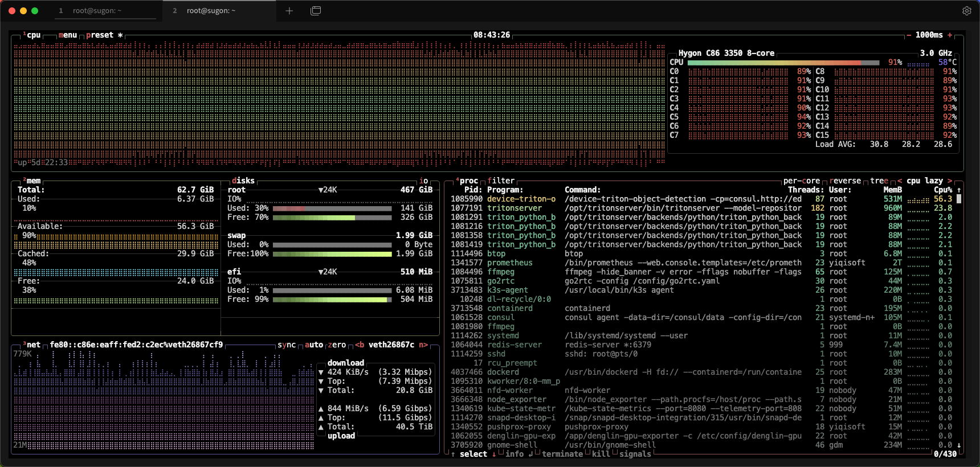Open terminal settings gear icon
Image resolution: width=980 pixels, height=467 pixels.
click(966, 11)
